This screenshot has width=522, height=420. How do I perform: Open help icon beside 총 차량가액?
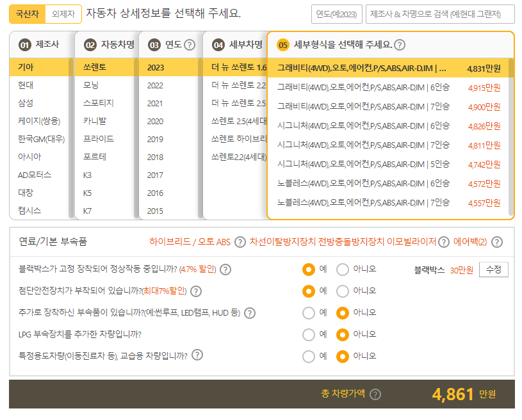(375, 394)
